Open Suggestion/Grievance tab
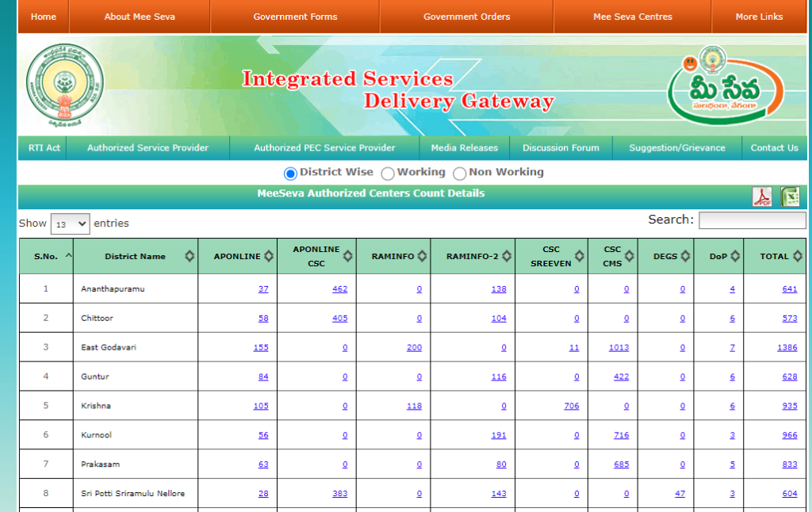Screen dimensions: 812x512 [x=677, y=147]
